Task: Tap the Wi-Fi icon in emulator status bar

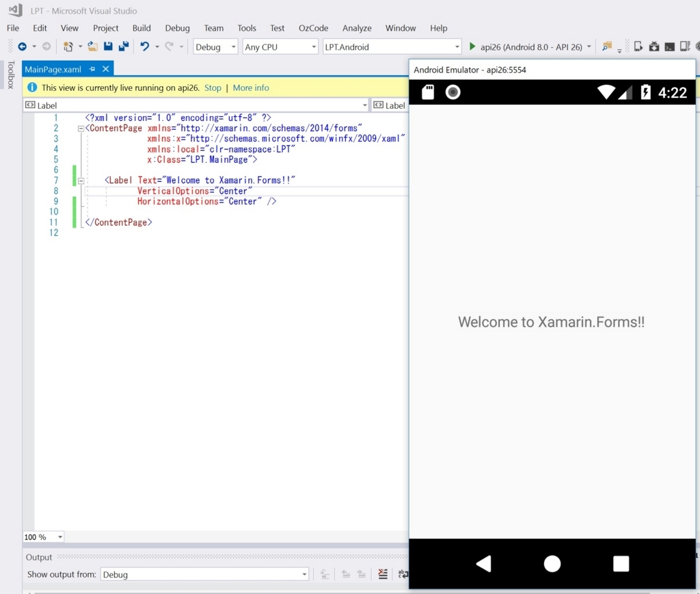Action: (606, 92)
